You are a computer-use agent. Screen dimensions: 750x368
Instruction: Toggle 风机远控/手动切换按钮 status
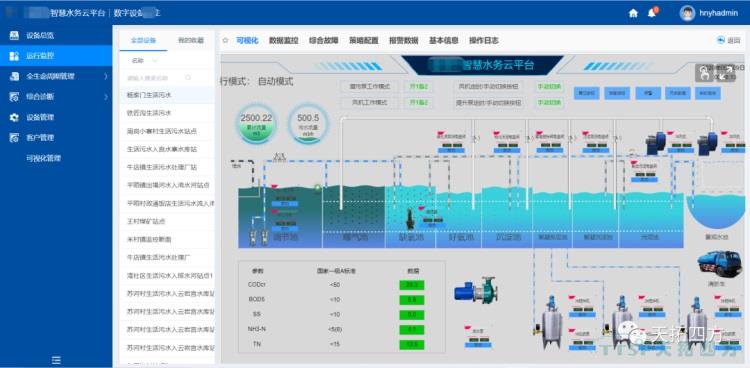tap(549, 87)
